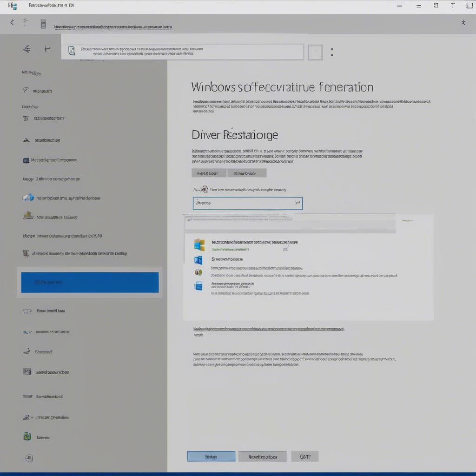Open the vertical three-dot more options menu
The height and width of the screenshot is (476, 476).
pos(332,52)
